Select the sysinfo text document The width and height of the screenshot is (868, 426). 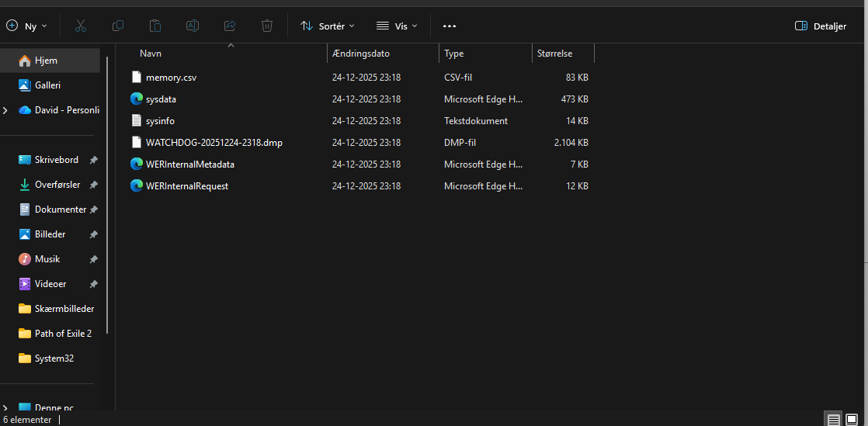(x=161, y=120)
